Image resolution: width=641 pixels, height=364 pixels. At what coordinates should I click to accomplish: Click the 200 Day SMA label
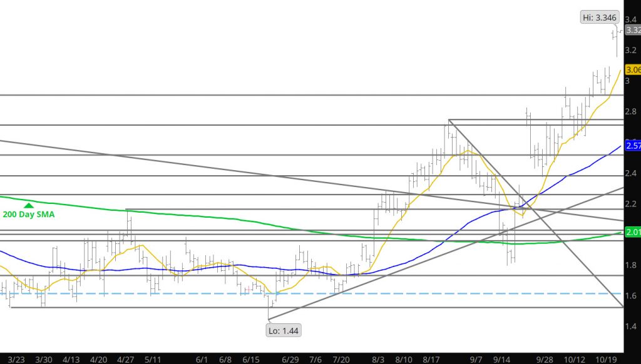(x=28, y=215)
